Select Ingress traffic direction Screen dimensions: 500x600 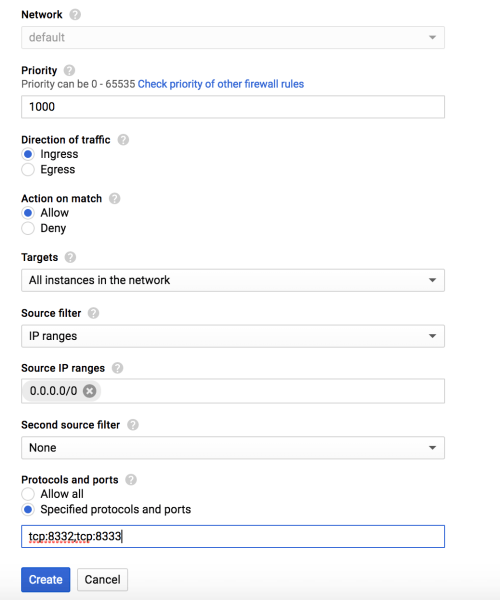[28, 154]
